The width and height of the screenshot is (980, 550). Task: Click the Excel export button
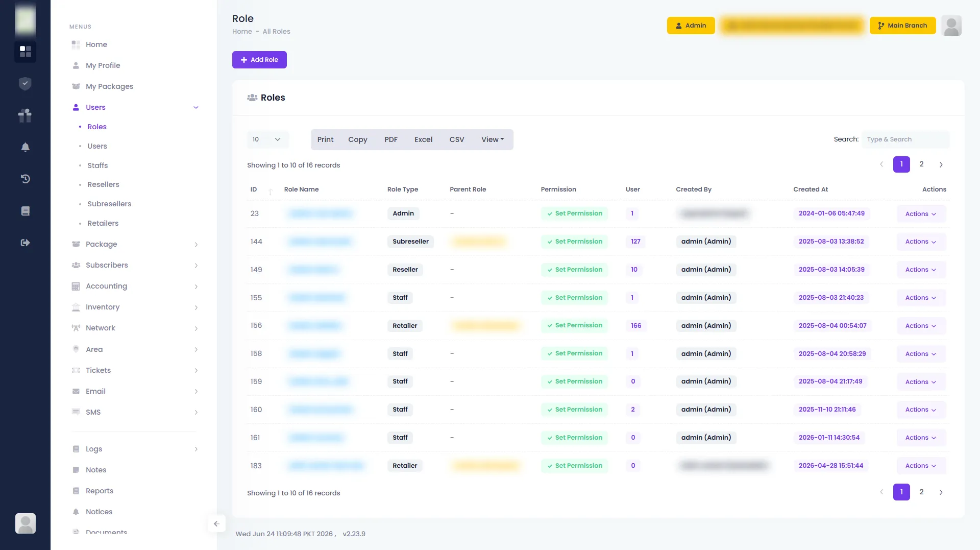point(424,139)
